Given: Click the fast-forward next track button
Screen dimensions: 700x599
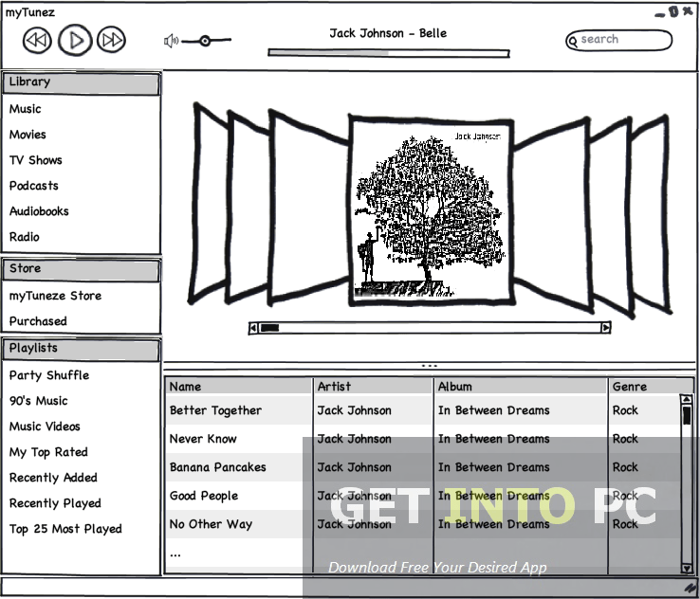Looking at the screenshot, I should click(x=111, y=40).
